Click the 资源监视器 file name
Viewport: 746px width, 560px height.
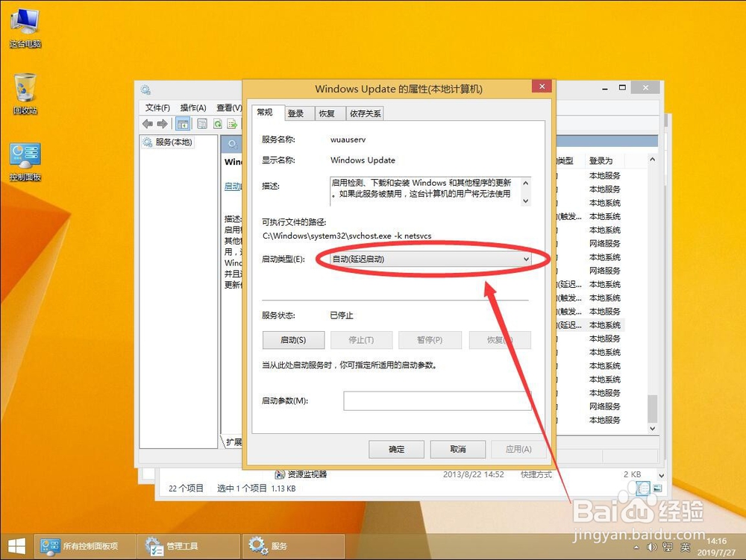307,474
